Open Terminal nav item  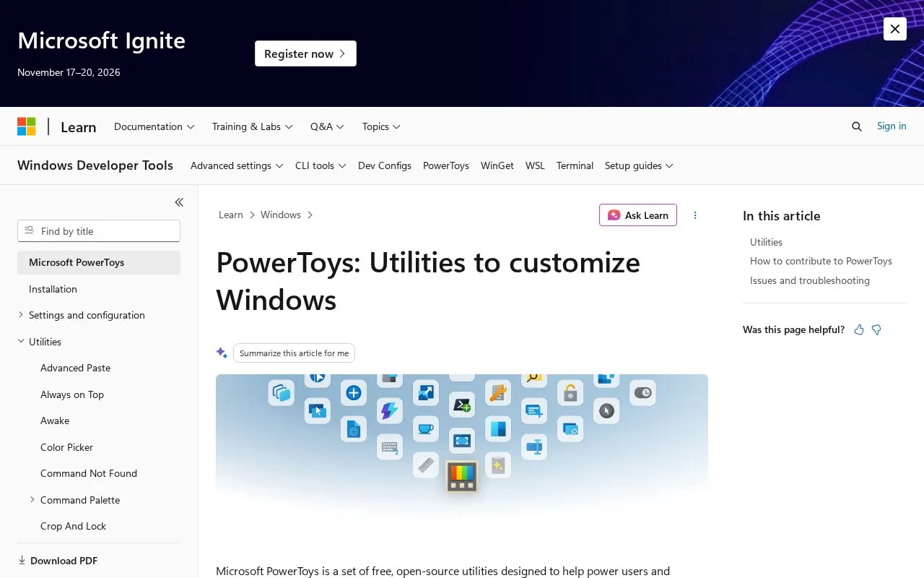click(x=575, y=165)
